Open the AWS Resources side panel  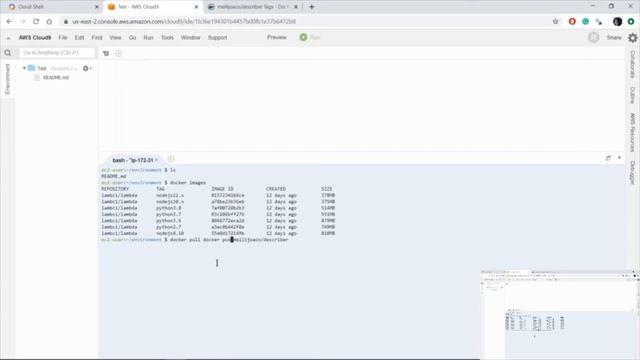coord(633,132)
